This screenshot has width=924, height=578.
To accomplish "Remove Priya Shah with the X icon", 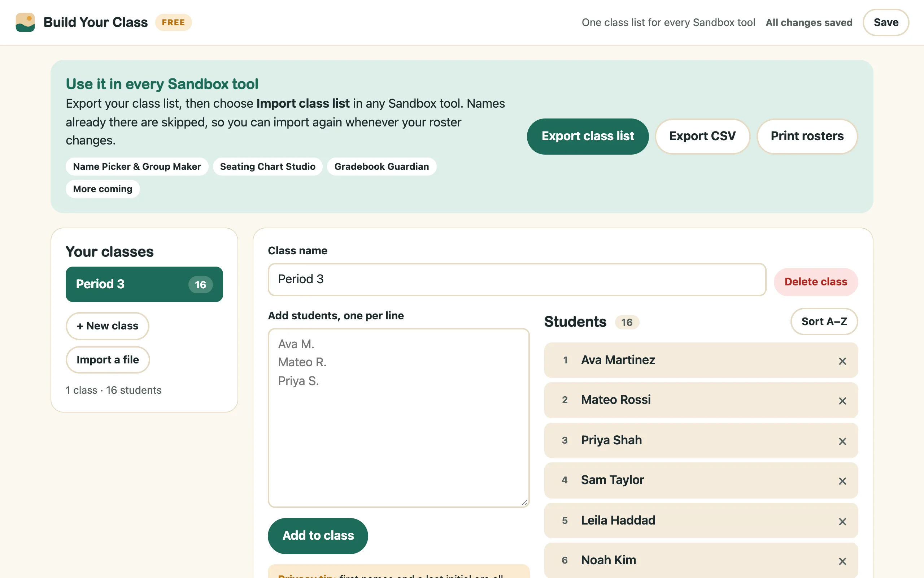I will tap(842, 441).
